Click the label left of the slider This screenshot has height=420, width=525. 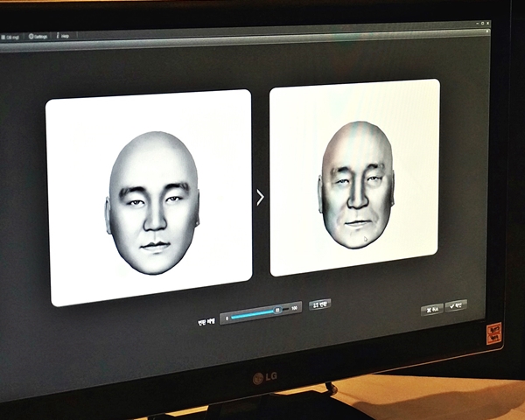pyautogui.click(x=206, y=321)
